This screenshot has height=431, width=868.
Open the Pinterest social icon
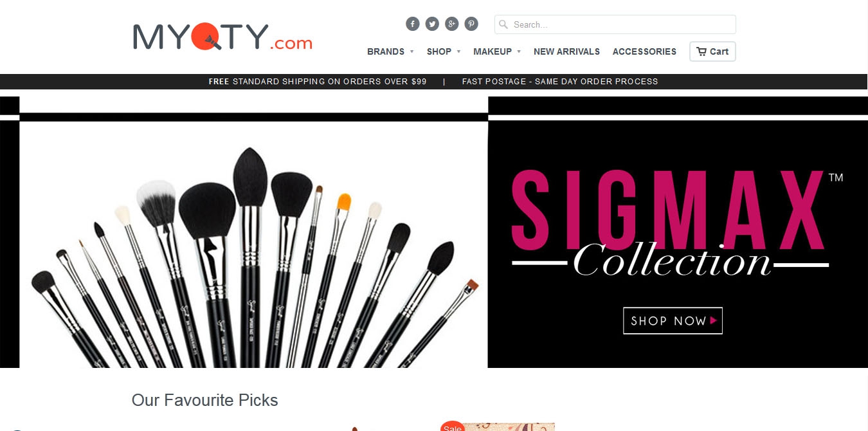click(x=471, y=24)
